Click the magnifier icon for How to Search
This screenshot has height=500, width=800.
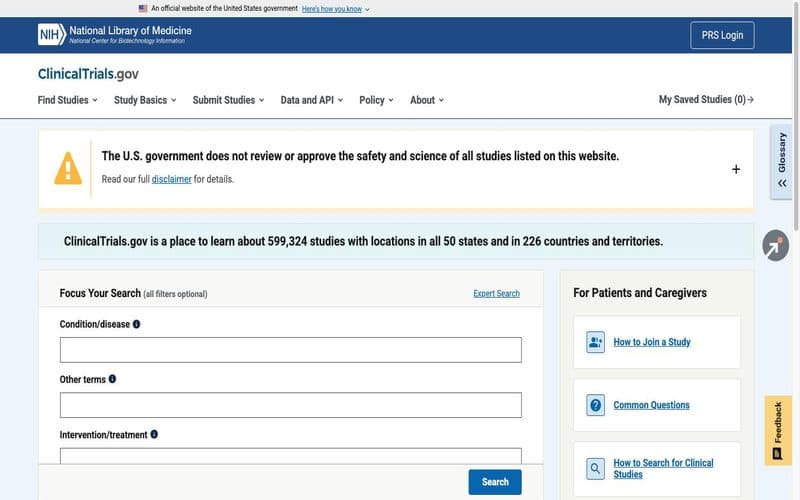(595, 468)
